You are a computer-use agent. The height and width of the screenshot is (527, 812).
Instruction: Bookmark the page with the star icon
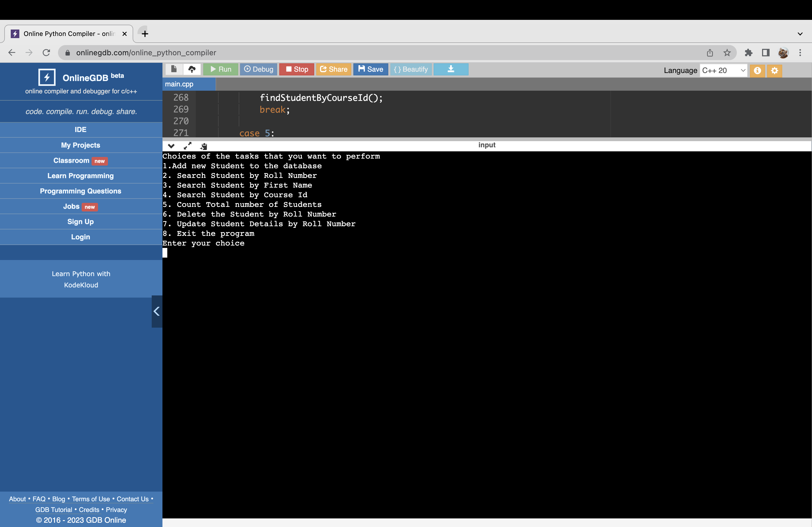pos(727,53)
